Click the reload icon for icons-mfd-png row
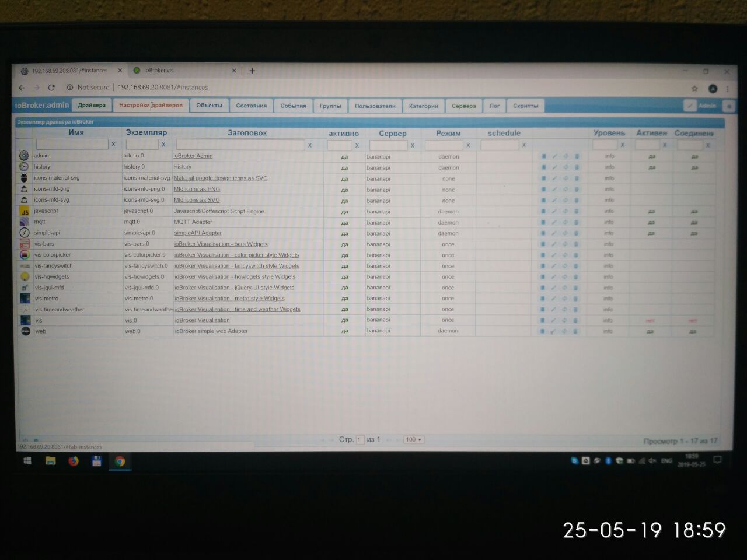This screenshot has height=560, width=747. [566, 190]
